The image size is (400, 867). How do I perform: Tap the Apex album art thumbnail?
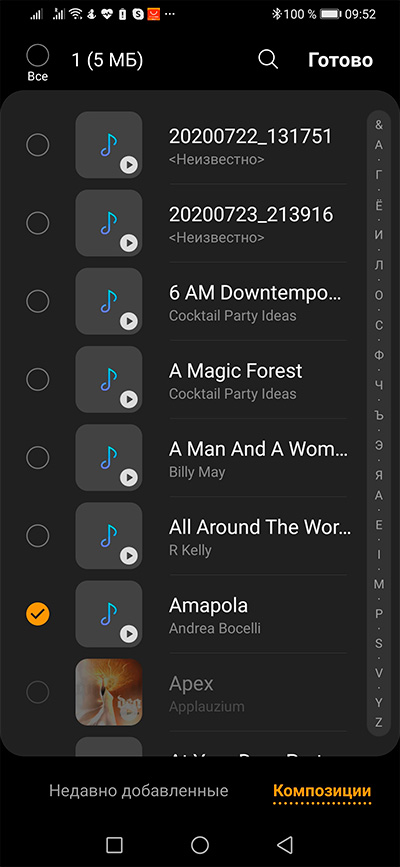coord(108,692)
